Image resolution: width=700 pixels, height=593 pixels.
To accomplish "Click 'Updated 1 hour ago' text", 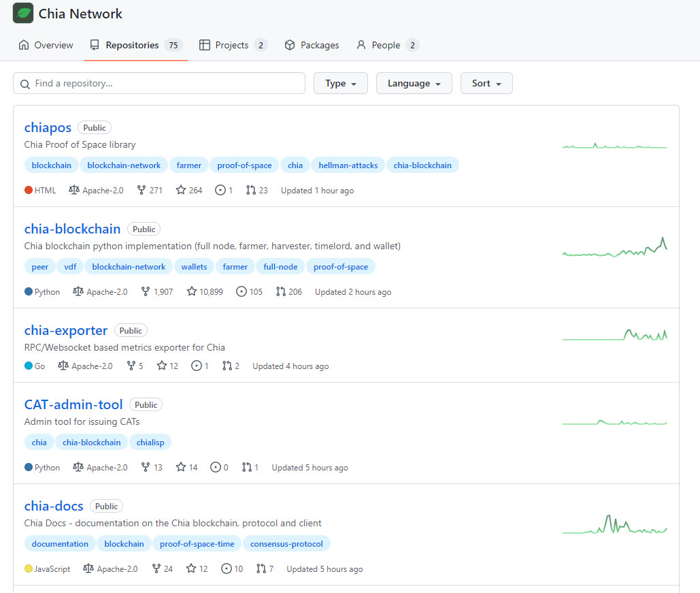I will click(x=318, y=191).
